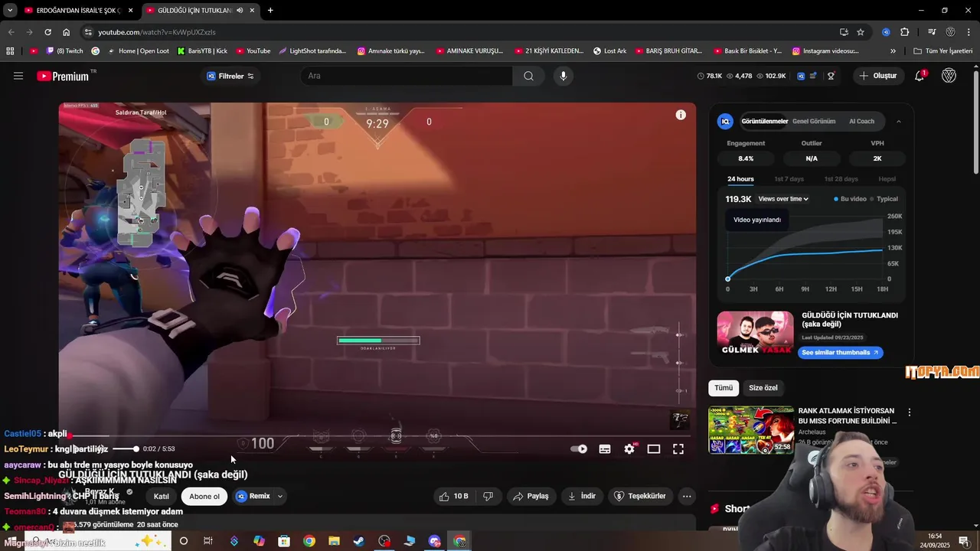This screenshot has width=980, height=551.
Task: Start voice search with microphone icon
Action: [563, 76]
